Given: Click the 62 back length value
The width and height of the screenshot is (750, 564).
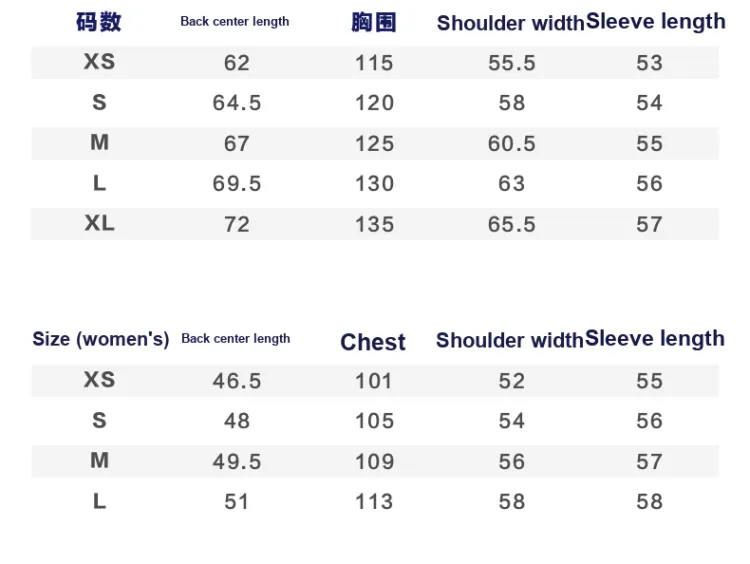Looking at the screenshot, I should coord(237,63).
